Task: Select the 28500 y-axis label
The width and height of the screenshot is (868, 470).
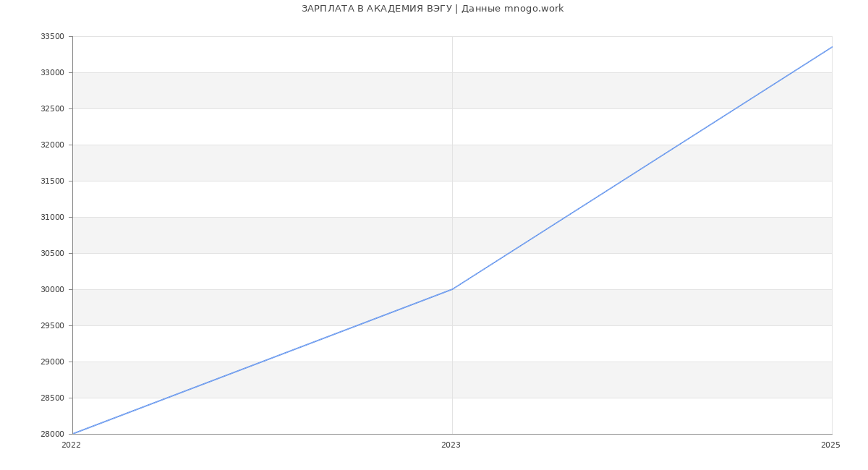Action: click(x=52, y=398)
